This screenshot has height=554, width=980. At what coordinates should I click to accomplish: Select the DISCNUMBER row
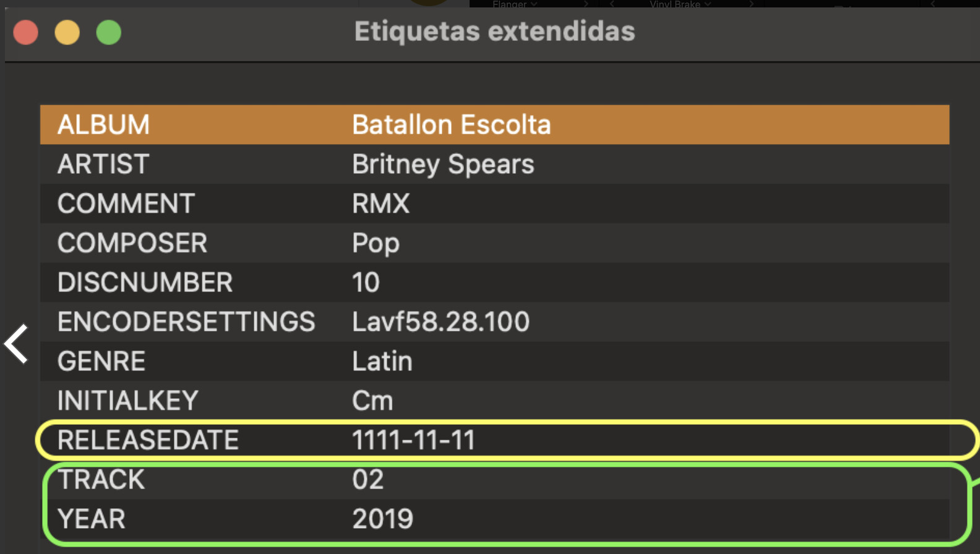pyautogui.click(x=494, y=283)
